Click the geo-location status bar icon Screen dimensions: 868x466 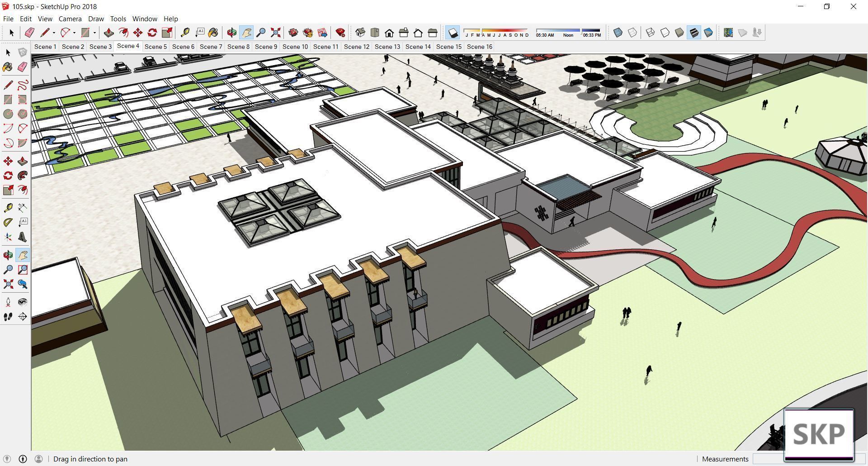[x=7, y=459]
